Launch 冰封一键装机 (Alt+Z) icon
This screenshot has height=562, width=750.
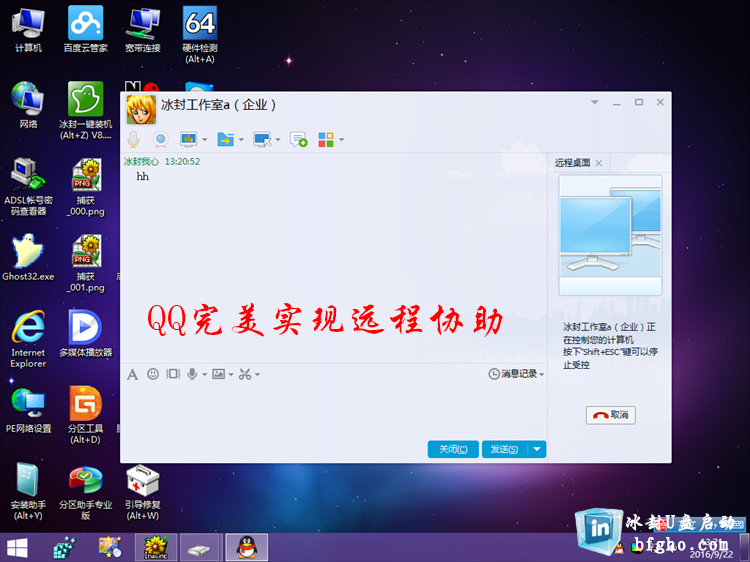tap(86, 111)
